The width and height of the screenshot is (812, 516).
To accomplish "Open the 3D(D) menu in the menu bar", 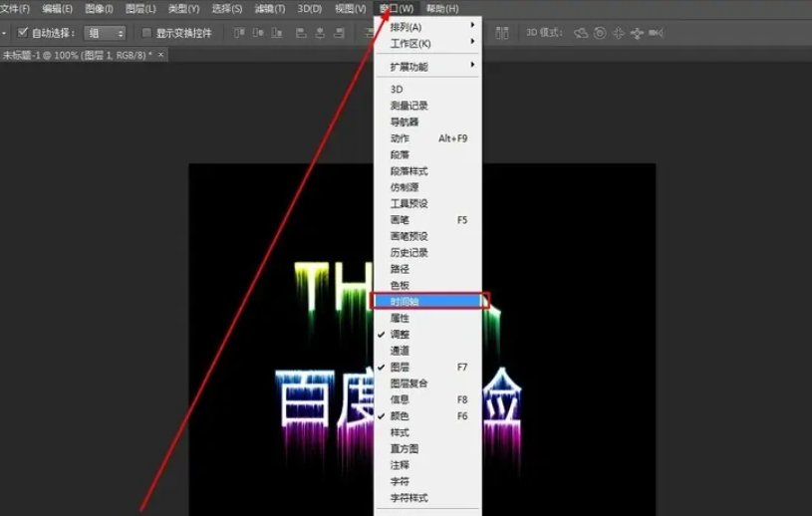I will tap(310, 9).
